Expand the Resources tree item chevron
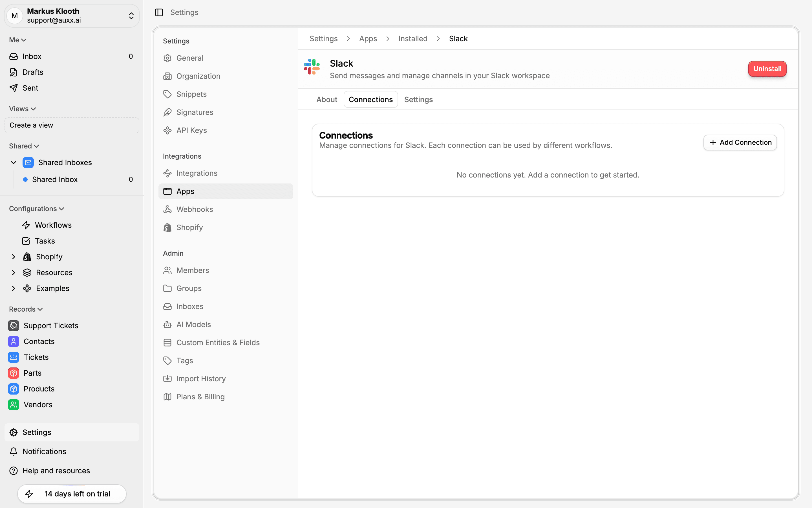This screenshot has width=812, height=508. click(14, 272)
